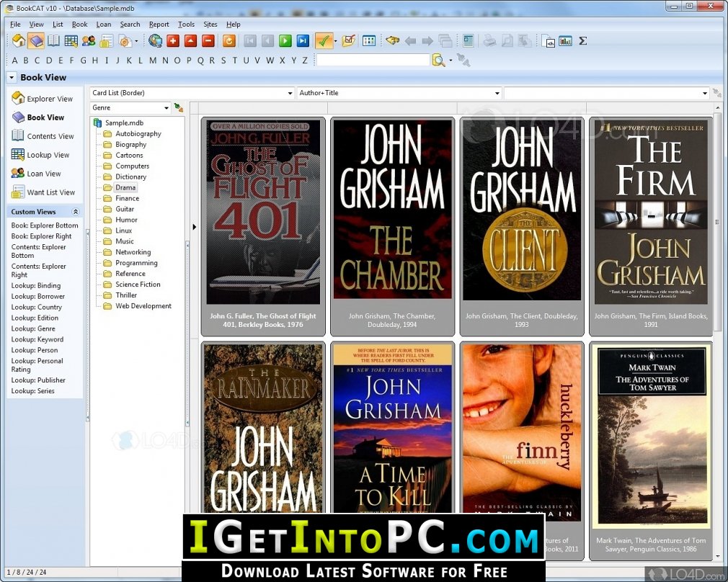Image resolution: width=728 pixels, height=582 pixels.
Task: Open the statistics chart icon
Action: tap(566, 41)
